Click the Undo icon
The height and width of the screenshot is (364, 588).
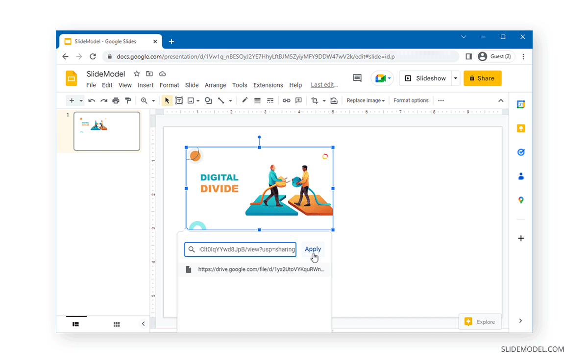(92, 100)
